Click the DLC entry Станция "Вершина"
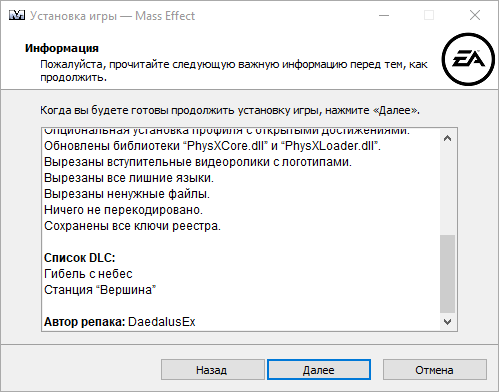This screenshot has width=499, height=392. (x=100, y=290)
